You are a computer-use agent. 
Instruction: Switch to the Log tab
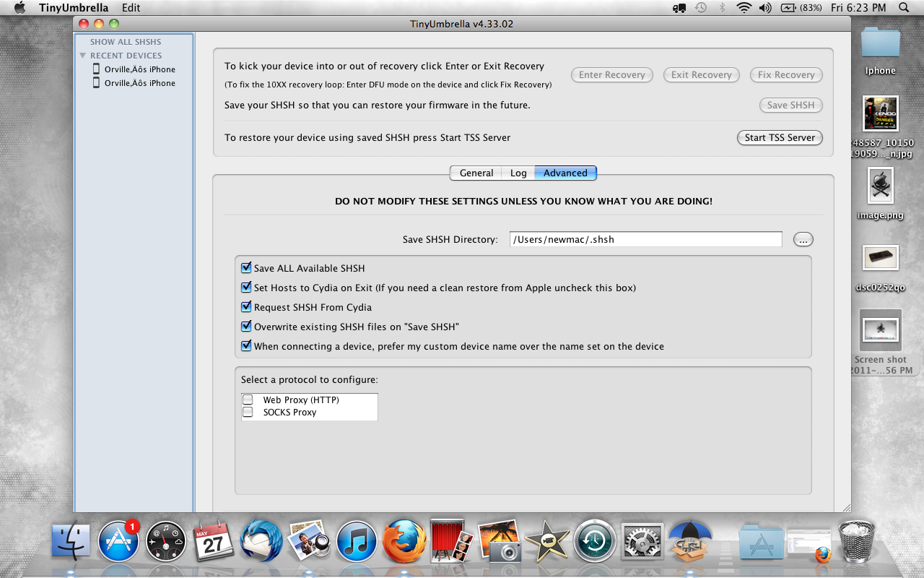518,173
